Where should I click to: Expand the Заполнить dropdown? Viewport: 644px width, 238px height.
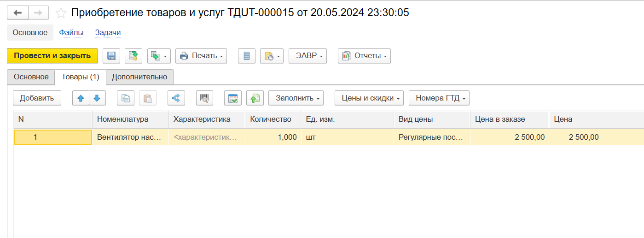pos(296,98)
